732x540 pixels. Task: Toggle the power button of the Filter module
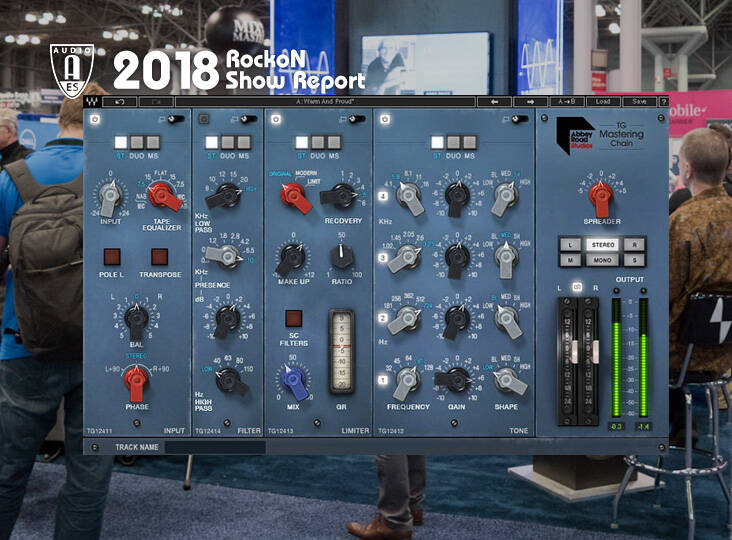pyautogui.click(x=204, y=119)
